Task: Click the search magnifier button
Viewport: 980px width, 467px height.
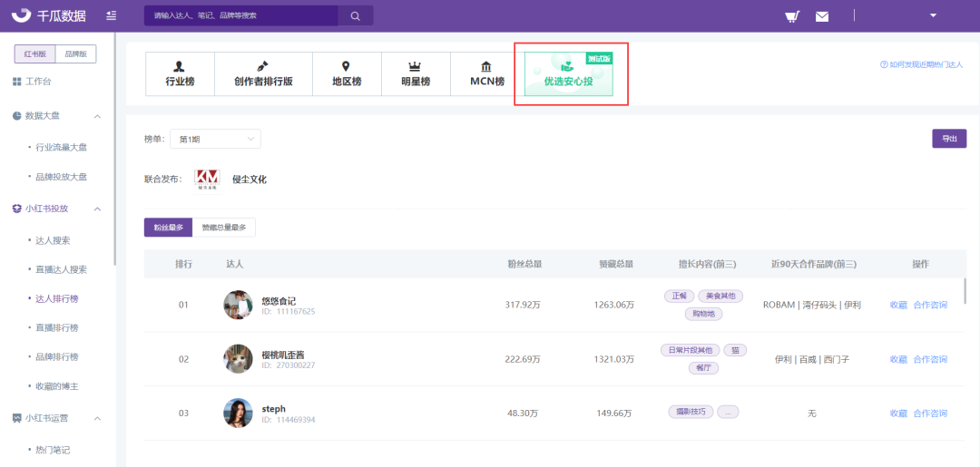Action: coord(356,15)
